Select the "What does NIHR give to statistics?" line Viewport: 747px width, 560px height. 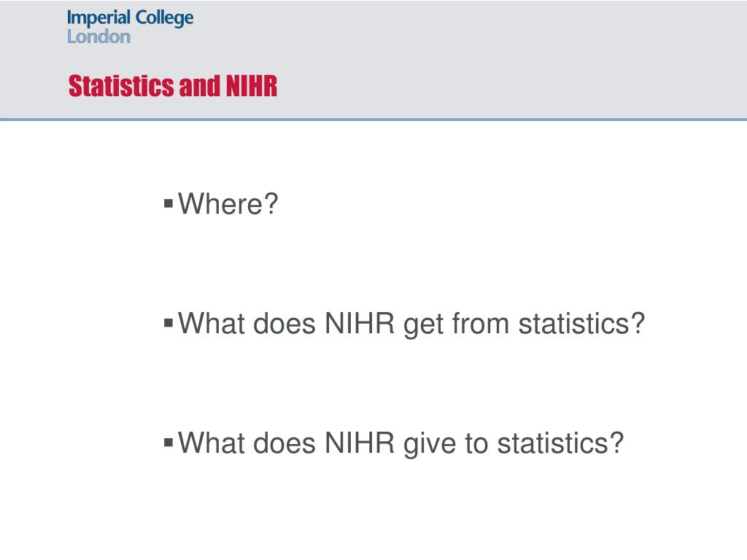400,444
